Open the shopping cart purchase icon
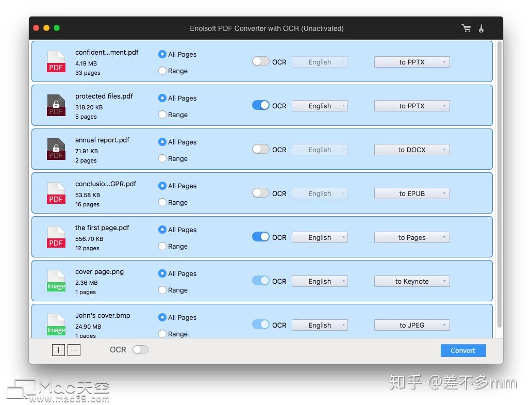Screen dimensions: 532x405 pos(466,28)
